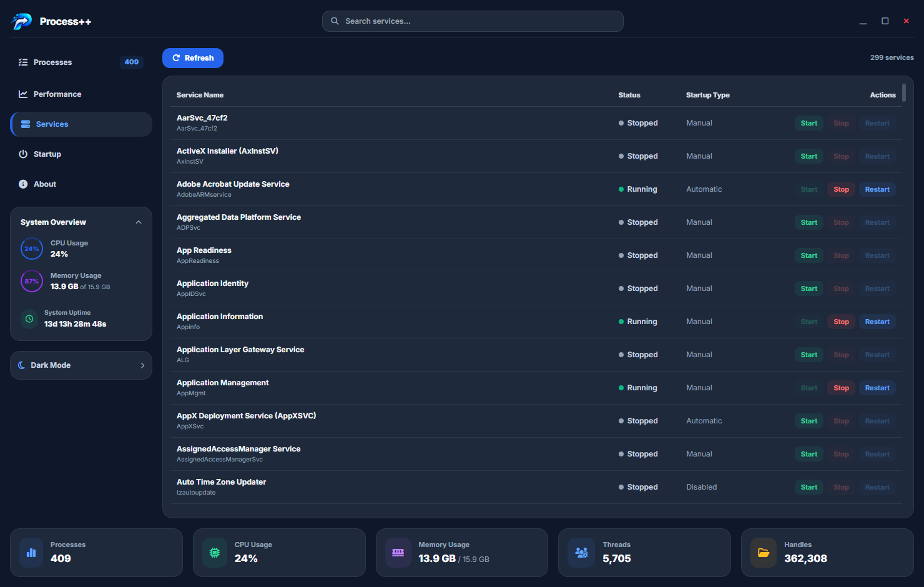This screenshot has height=587, width=924.
Task: Focus the Search services input field
Action: tap(473, 21)
